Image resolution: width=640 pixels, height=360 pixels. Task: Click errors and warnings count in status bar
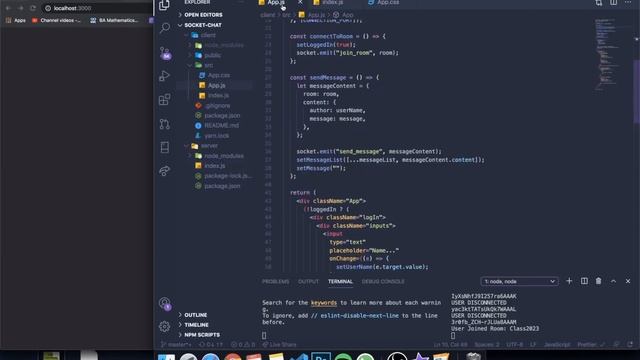(x=243, y=344)
